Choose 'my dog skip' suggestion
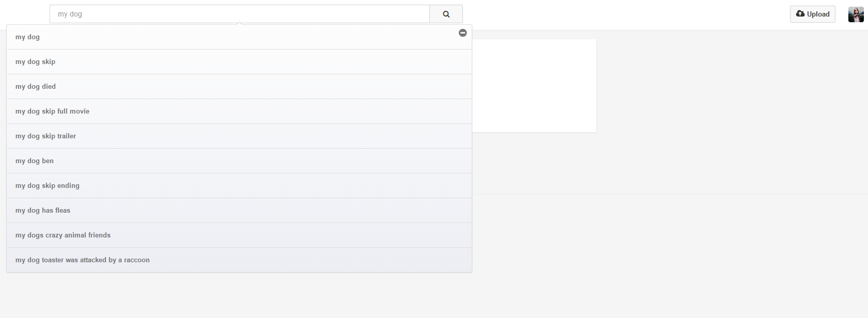 pyautogui.click(x=35, y=62)
